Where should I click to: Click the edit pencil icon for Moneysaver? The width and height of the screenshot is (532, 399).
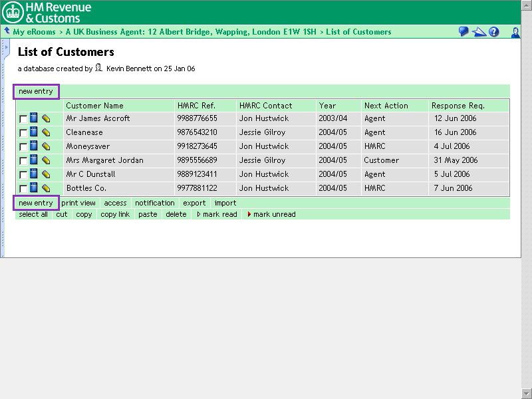pos(46,146)
